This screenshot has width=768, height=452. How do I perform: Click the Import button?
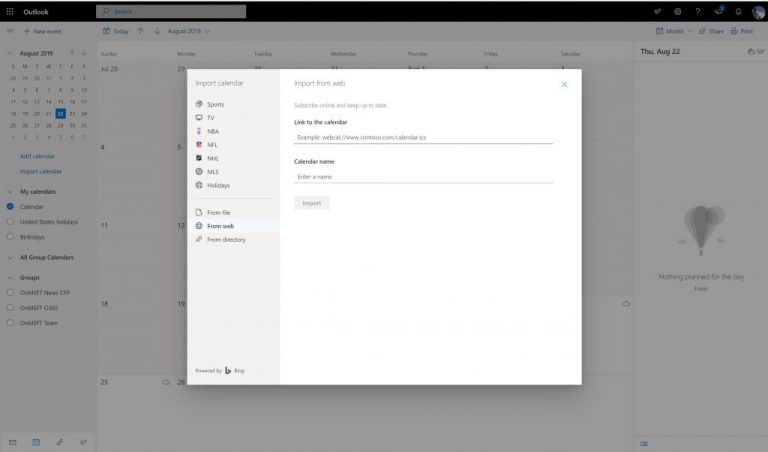point(312,203)
